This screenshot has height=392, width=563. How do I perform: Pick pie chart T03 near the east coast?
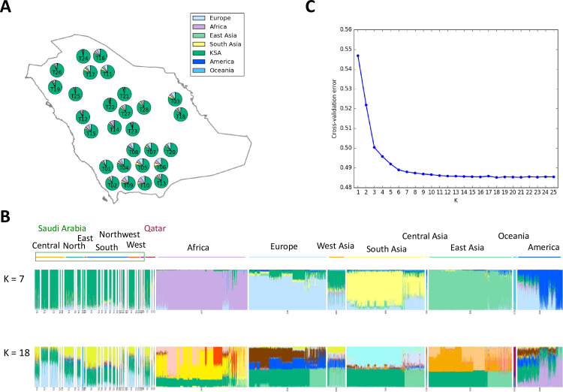(x=175, y=99)
